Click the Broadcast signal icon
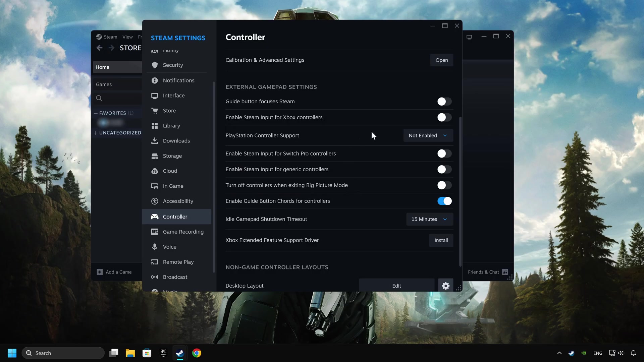 (x=155, y=277)
